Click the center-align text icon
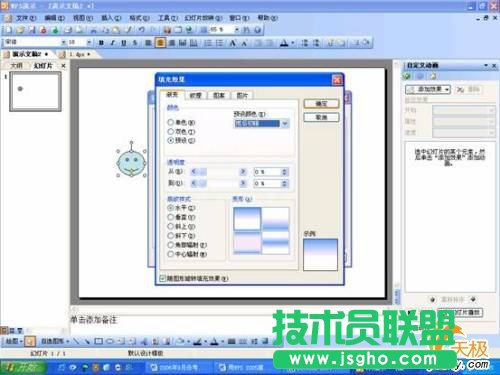Viewport: 500px width, 375px height. pyautogui.click(x=160, y=43)
